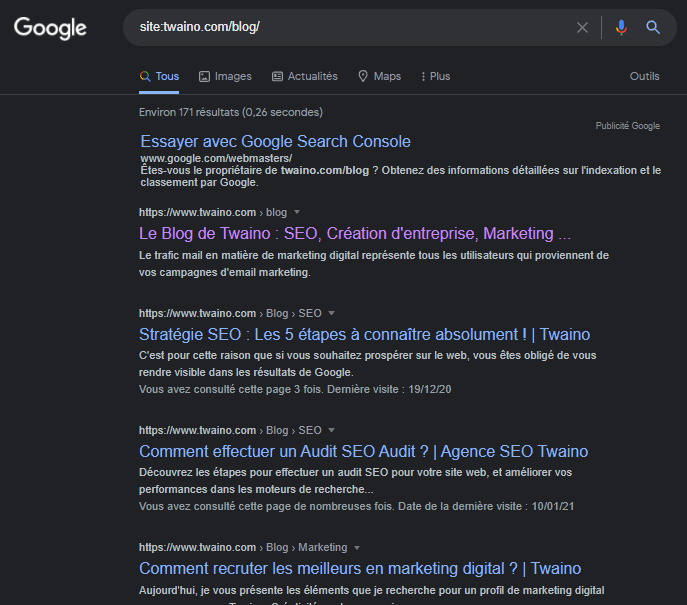Click the Actualités newspaper icon
687x605 pixels.
coord(277,77)
